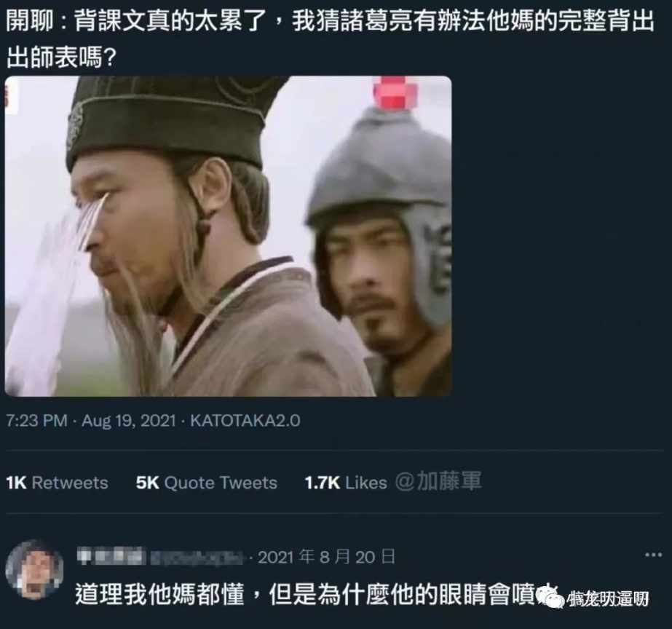Click the WeChat account name watermark text
Screen dimensions: 672x629
pyautogui.click(x=608, y=598)
